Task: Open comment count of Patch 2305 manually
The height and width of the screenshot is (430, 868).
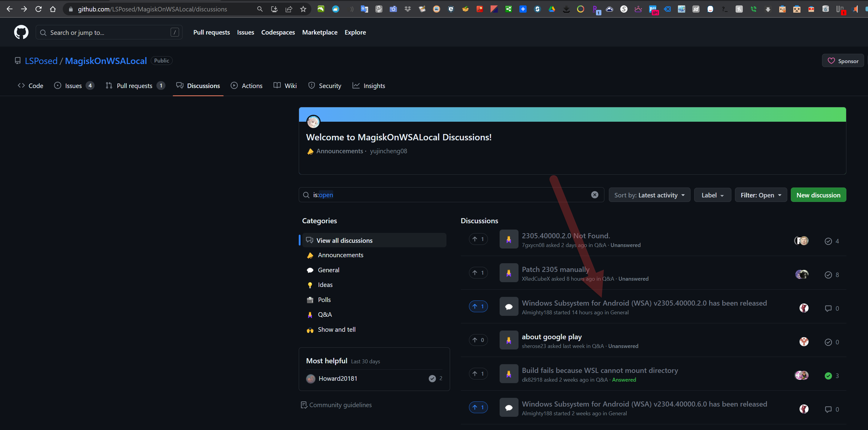Action: 832,275
